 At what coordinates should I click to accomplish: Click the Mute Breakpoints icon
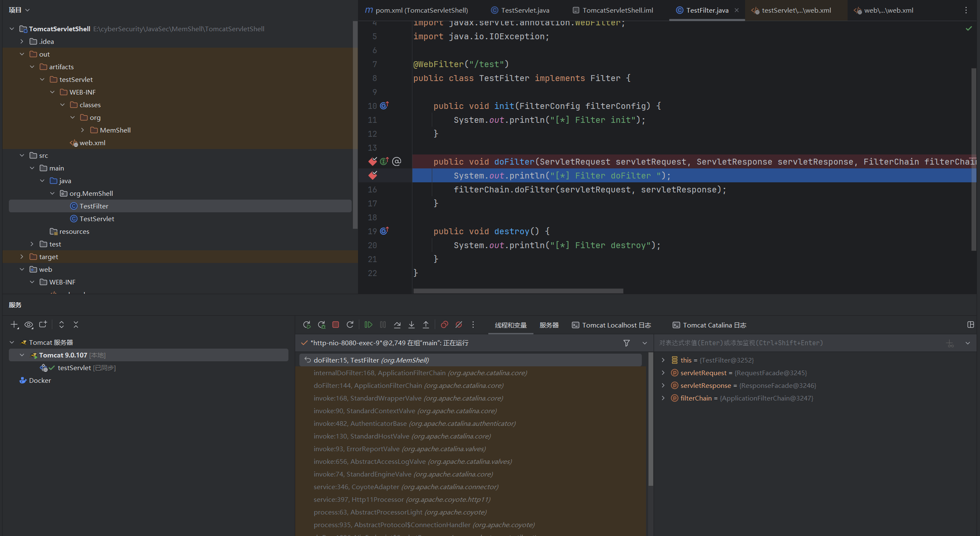click(459, 325)
